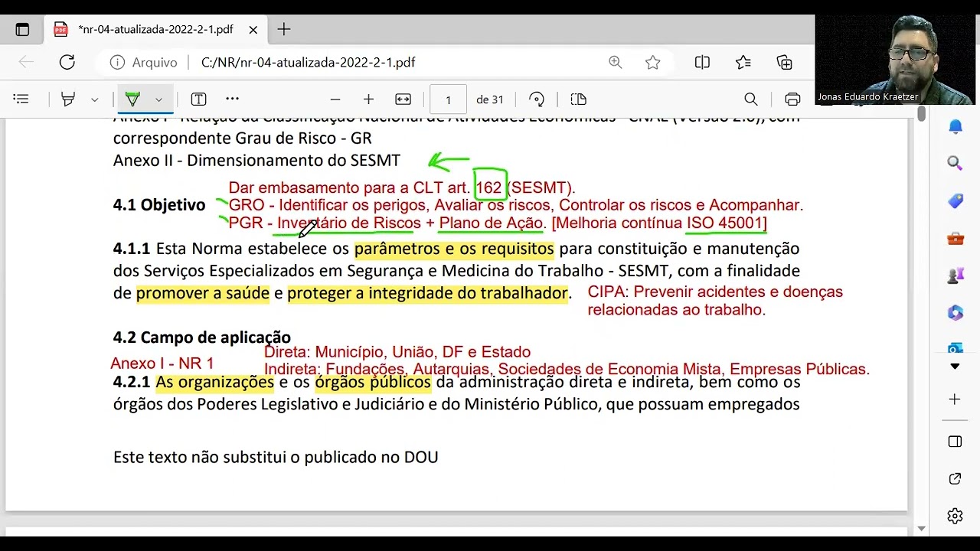Zoom out of the PDF

click(335, 99)
